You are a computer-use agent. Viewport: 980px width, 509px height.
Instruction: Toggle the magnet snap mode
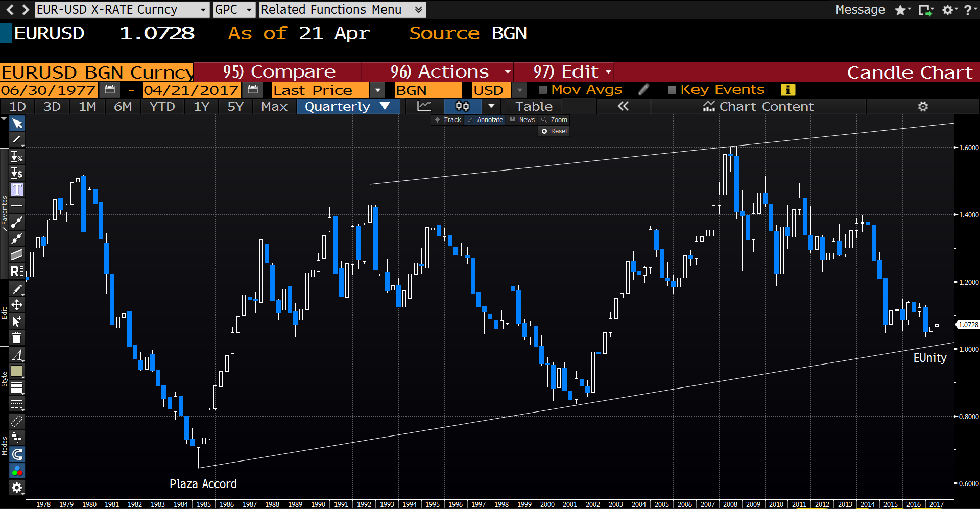tap(17, 454)
